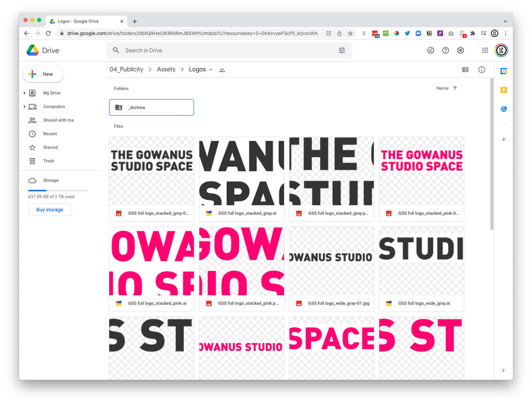Click browser back arrow

[x=27, y=33]
